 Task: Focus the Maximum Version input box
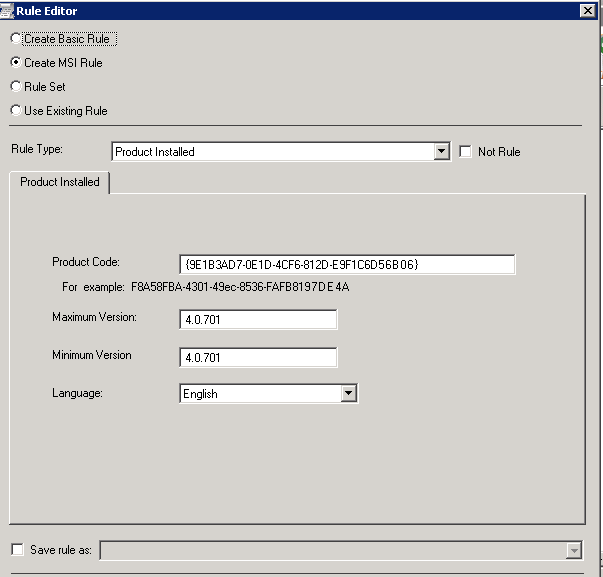(258, 319)
